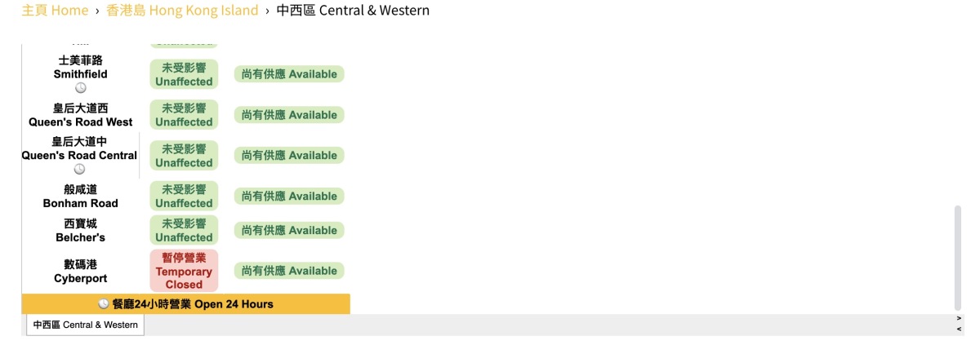Click the sheet scroll right arrow
The width and height of the screenshot is (980, 345).
(x=959, y=318)
